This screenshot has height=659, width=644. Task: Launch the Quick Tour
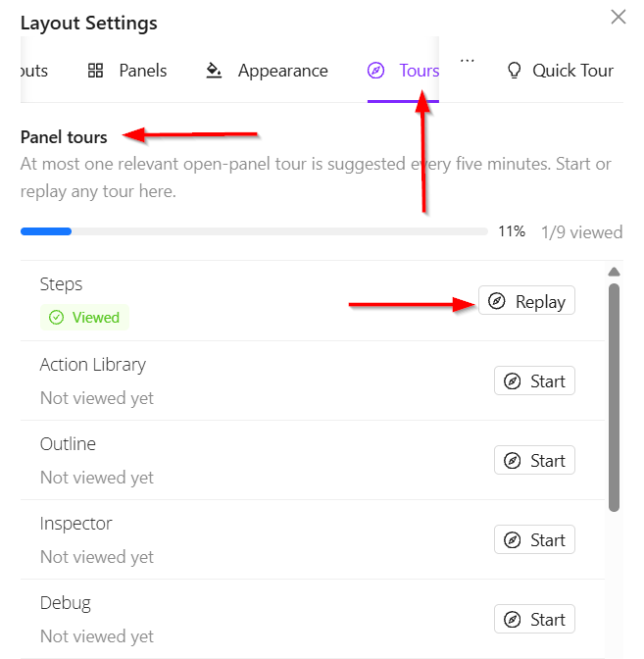pos(561,71)
